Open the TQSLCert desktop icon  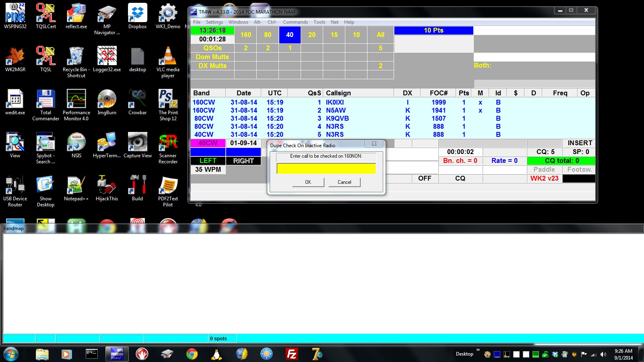pyautogui.click(x=46, y=16)
